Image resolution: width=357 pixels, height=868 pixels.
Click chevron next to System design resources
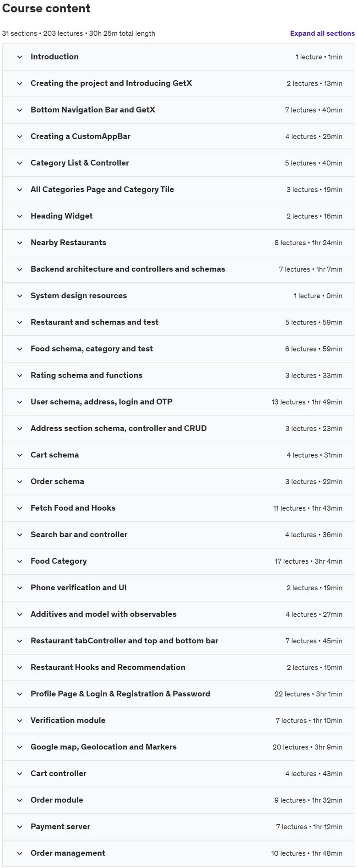20,296
